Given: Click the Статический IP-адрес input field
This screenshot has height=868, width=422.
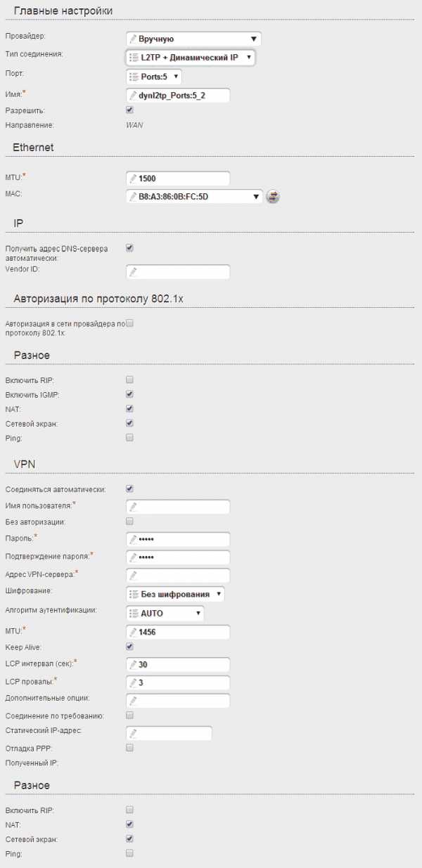Looking at the screenshot, I should click(x=169, y=733).
